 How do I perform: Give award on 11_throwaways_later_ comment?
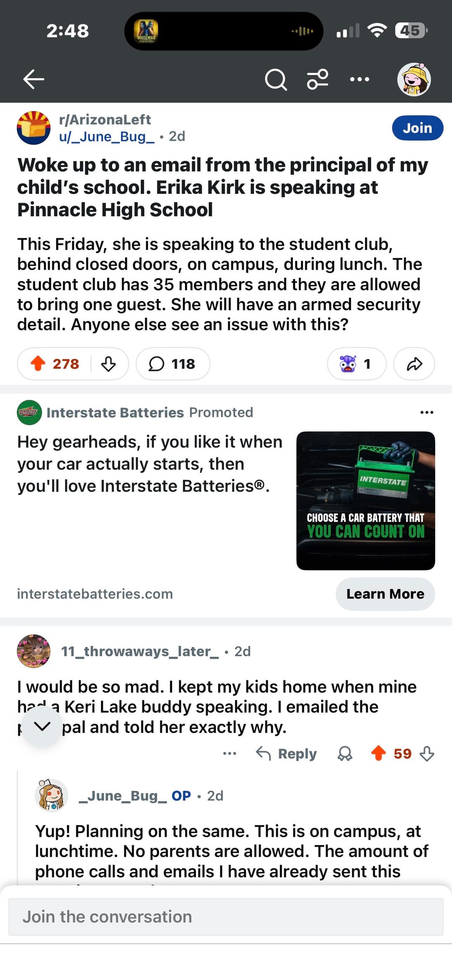click(345, 754)
